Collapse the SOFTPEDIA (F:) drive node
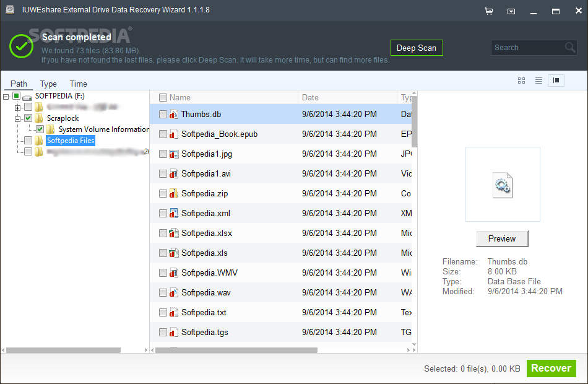This screenshot has width=588, height=384. pyautogui.click(x=6, y=97)
